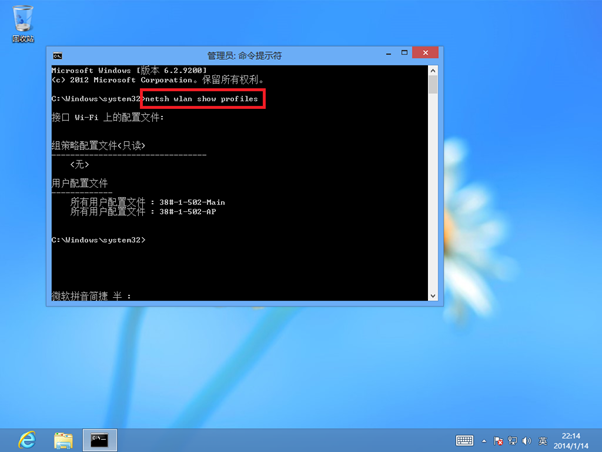Select the command prompt taskbar button

coord(100,440)
